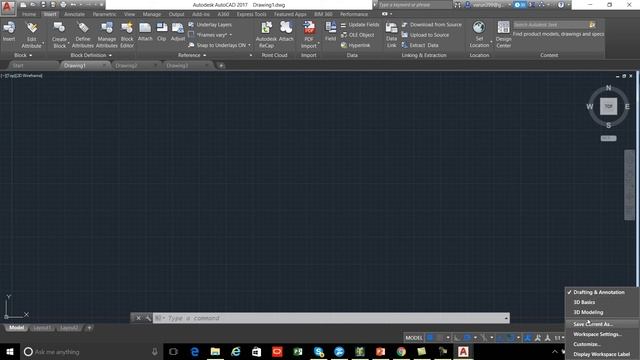The height and width of the screenshot is (360, 640).
Task: Launch the Create Block tool
Action: coord(59,35)
